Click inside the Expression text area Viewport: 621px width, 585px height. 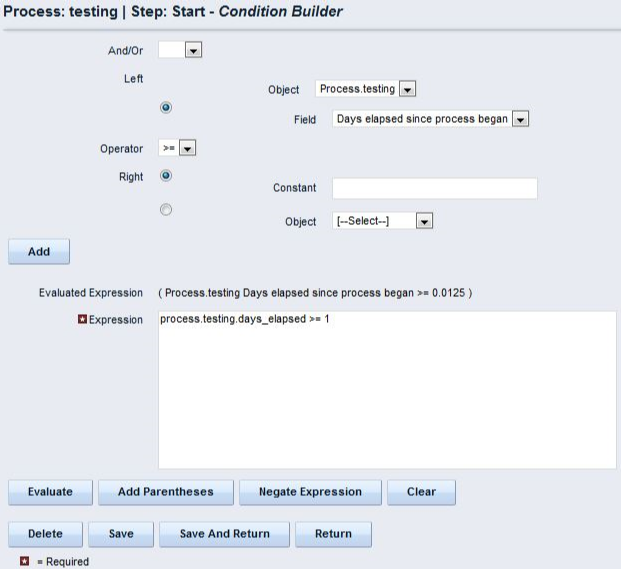tap(387, 390)
